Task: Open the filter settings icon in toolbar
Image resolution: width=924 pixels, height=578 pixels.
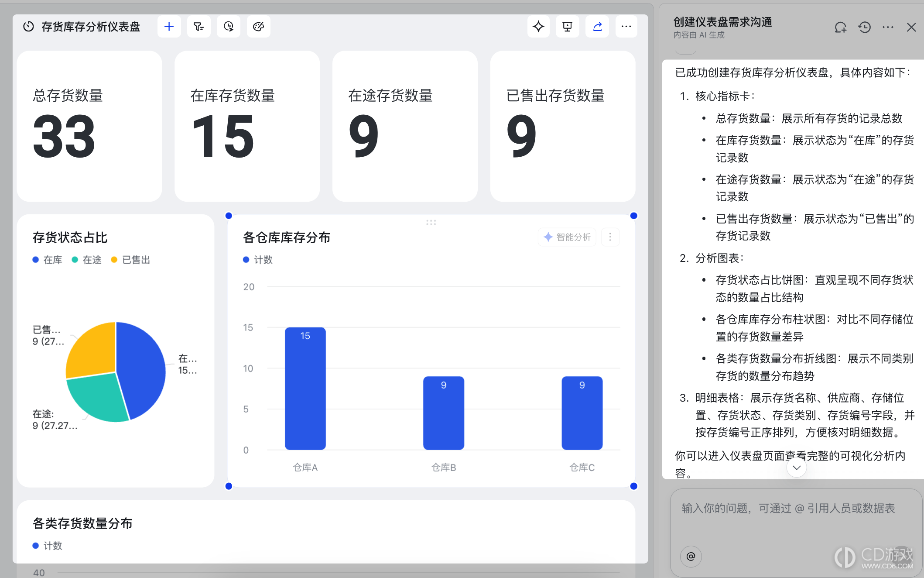Action: point(198,27)
